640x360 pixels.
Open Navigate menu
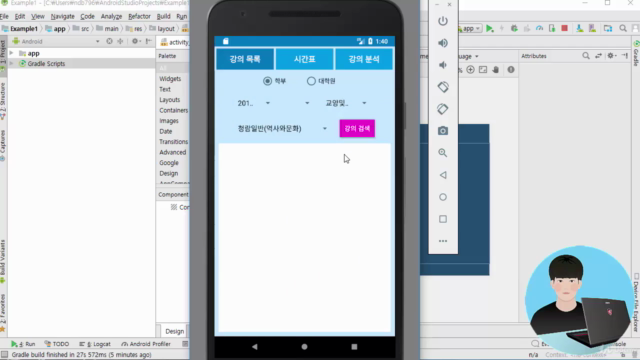62,16
